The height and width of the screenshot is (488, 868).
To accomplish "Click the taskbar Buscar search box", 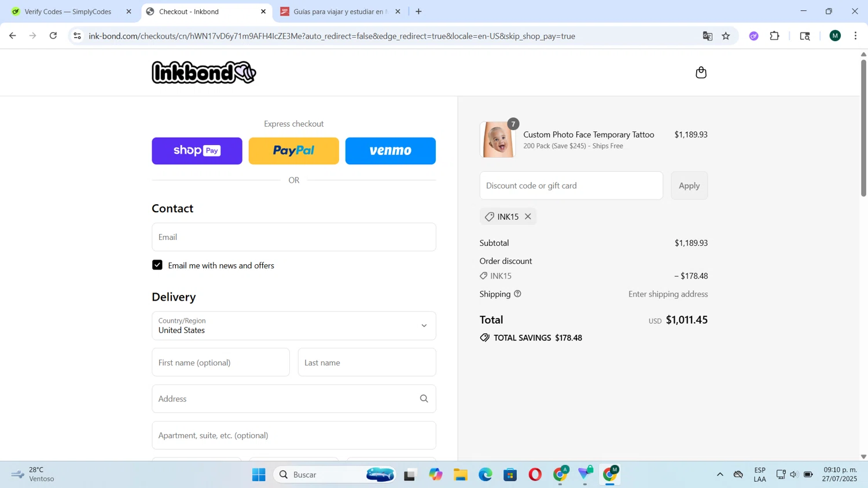I will (336, 475).
